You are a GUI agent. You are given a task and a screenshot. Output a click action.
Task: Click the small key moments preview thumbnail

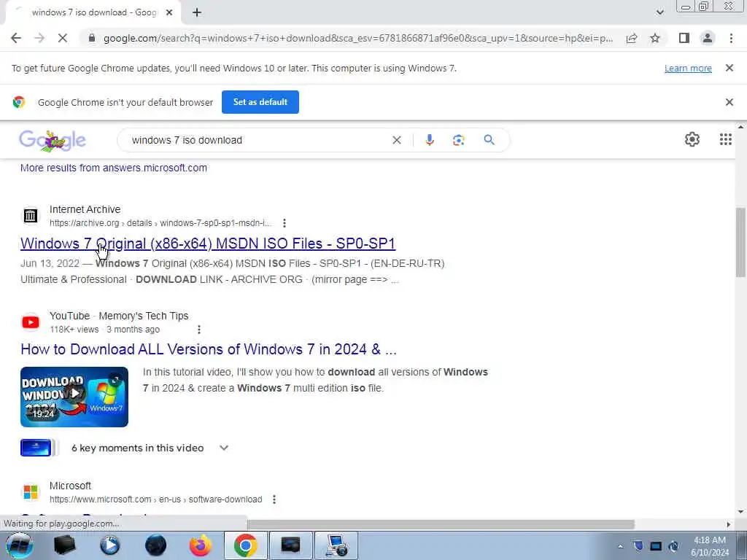36,448
